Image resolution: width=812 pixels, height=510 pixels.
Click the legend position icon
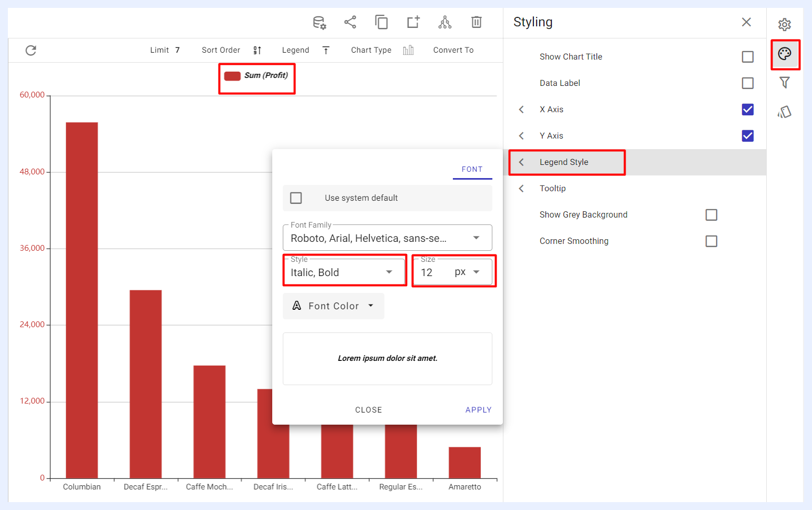(x=326, y=50)
